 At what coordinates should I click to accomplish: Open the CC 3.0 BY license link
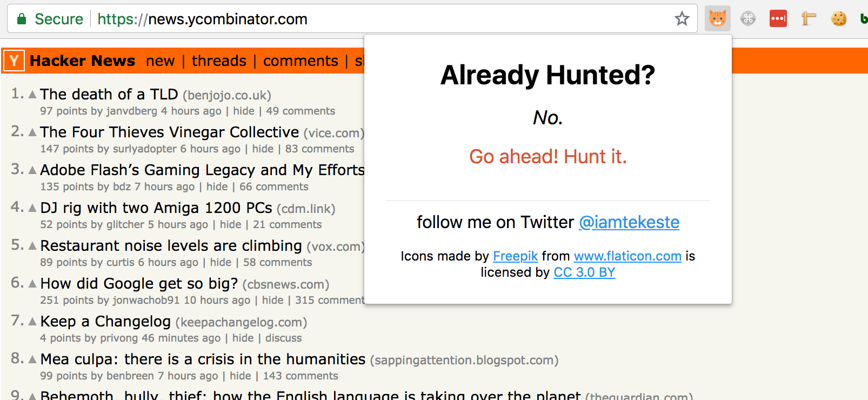584,272
